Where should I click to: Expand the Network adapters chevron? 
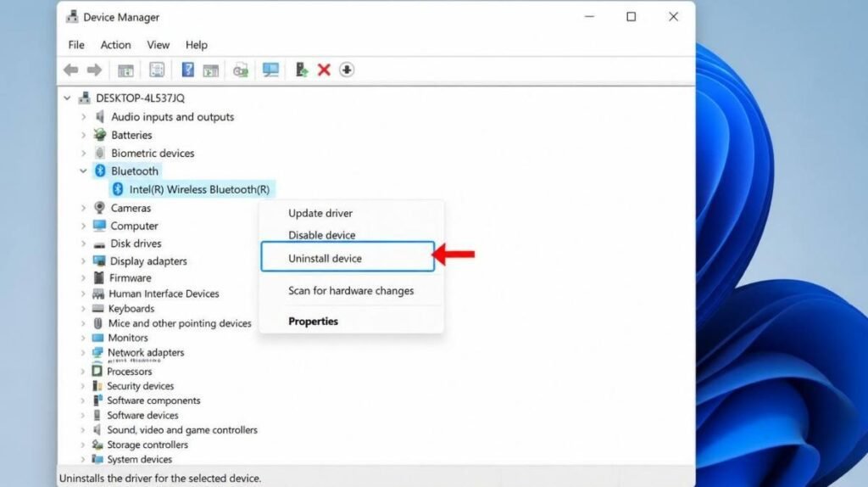pos(83,352)
